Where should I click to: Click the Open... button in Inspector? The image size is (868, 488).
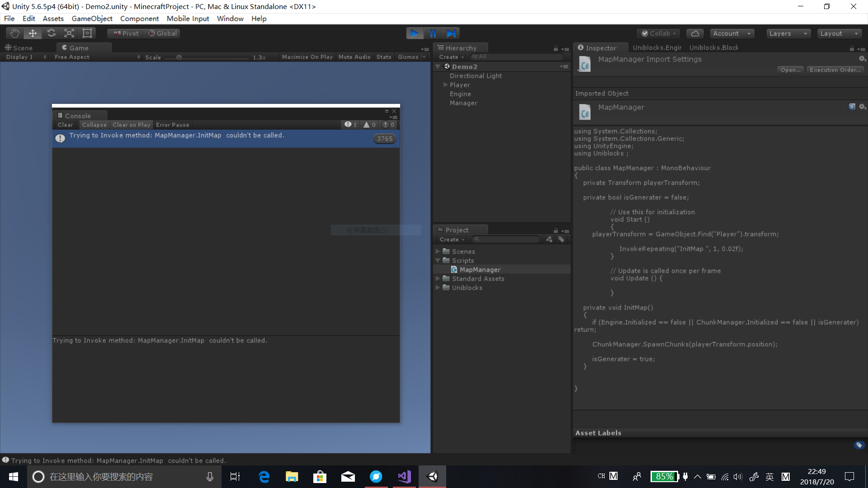pos(790,70)
